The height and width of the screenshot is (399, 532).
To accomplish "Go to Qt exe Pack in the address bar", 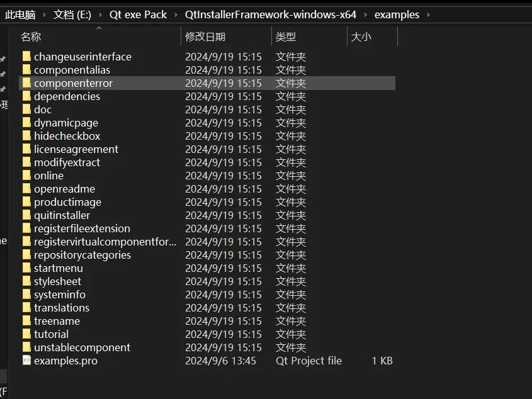I will coord(138,15).
